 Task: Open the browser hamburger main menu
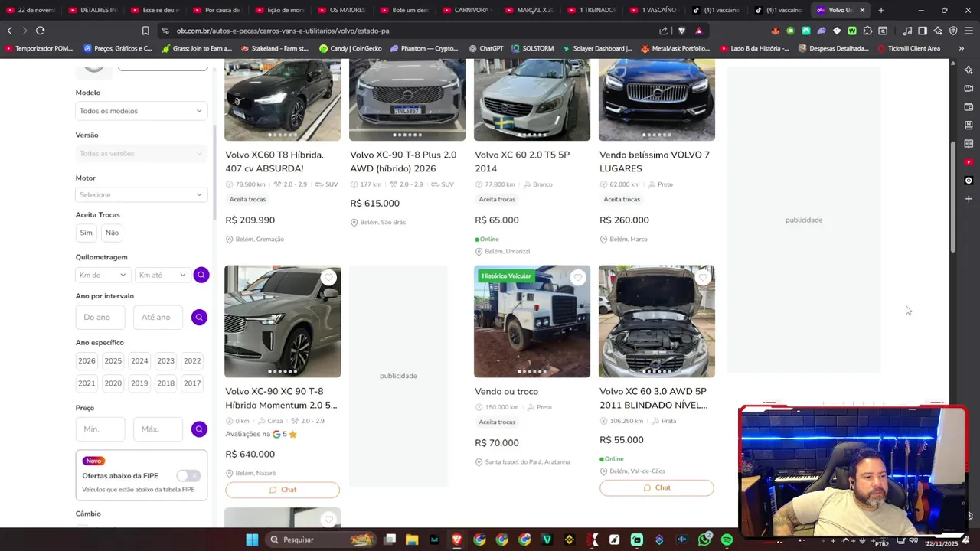click(969, 31)
